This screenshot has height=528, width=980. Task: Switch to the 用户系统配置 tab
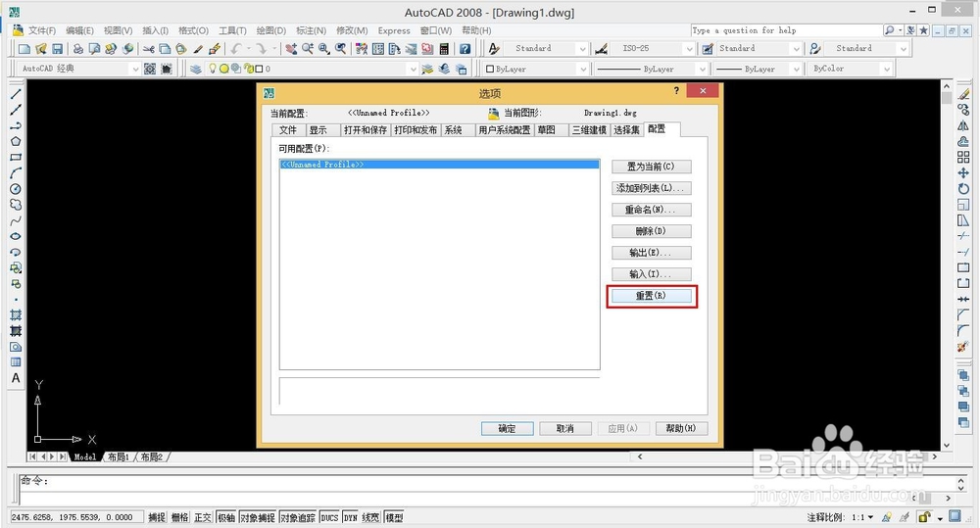[x=505, y=130]
